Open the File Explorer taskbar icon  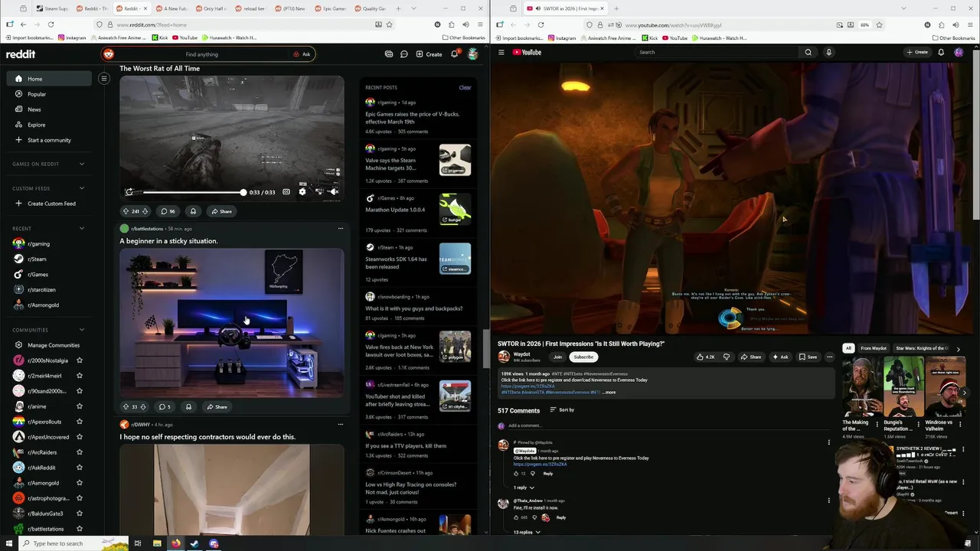(157, 543)
